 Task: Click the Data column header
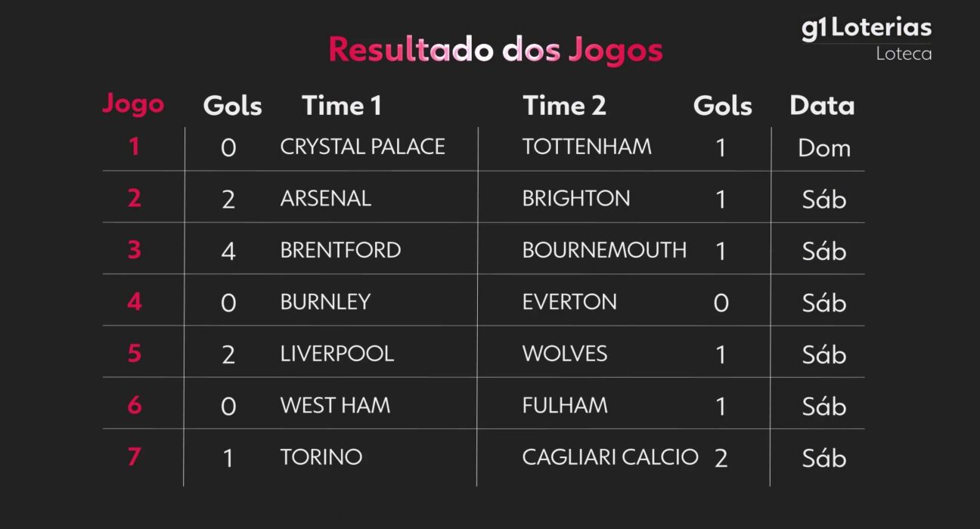point(822,106)
